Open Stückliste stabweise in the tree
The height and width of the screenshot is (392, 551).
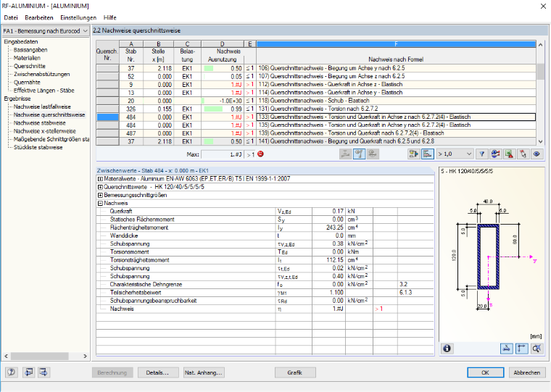tap(38, 147)
